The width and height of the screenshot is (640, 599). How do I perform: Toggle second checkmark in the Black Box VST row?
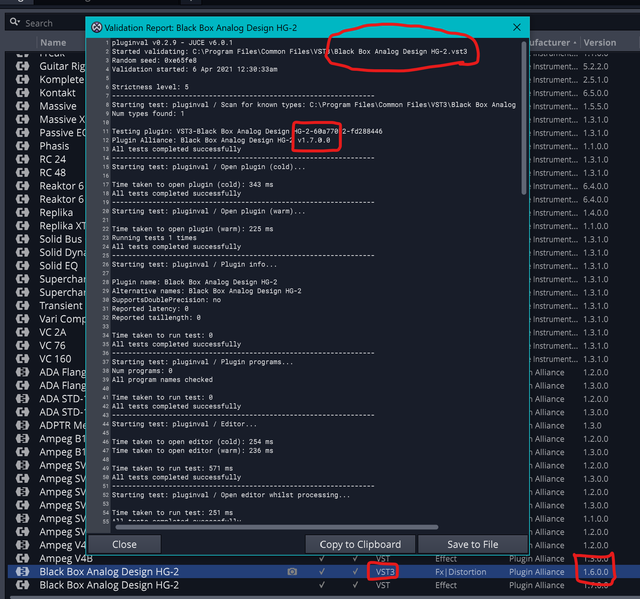(355, 585)
